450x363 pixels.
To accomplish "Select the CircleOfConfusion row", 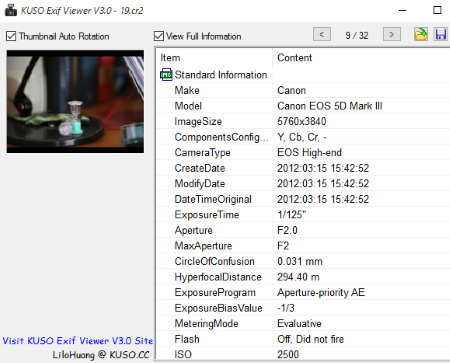I will [x=303, y=261].
